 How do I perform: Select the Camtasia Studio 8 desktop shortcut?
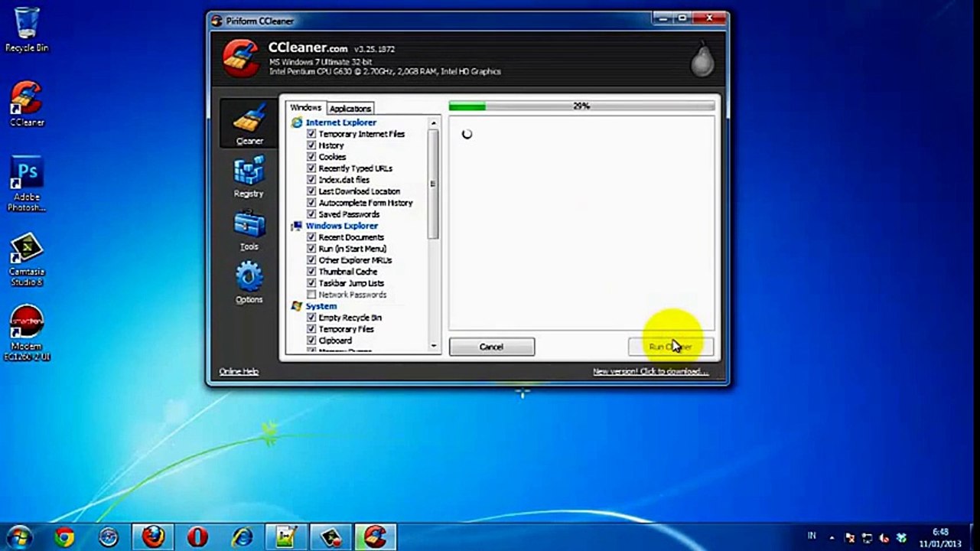(27, 259)
